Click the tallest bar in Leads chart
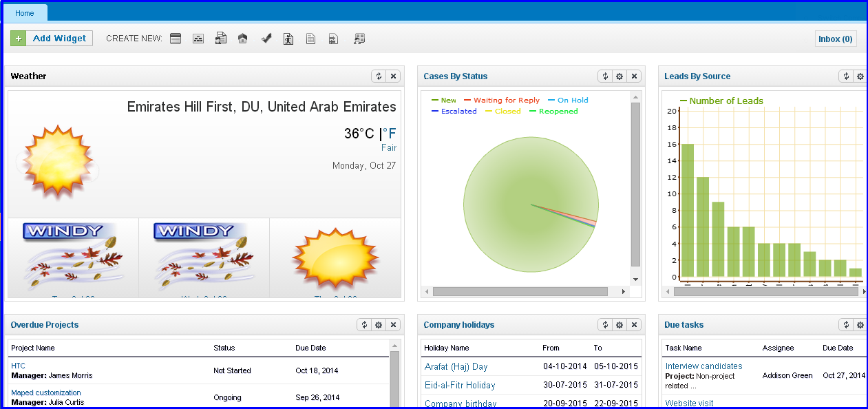Screen dimensions: 868x409 click(687, 211)
